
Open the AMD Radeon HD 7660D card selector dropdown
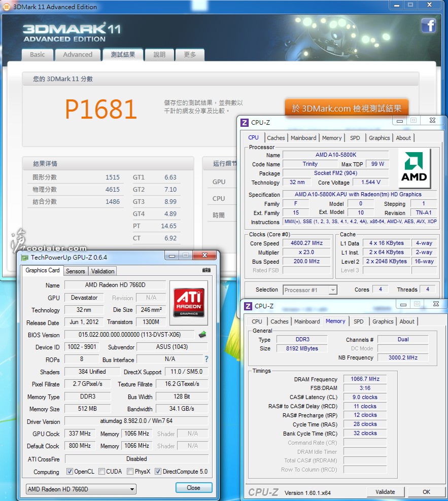tap(81, 489)
